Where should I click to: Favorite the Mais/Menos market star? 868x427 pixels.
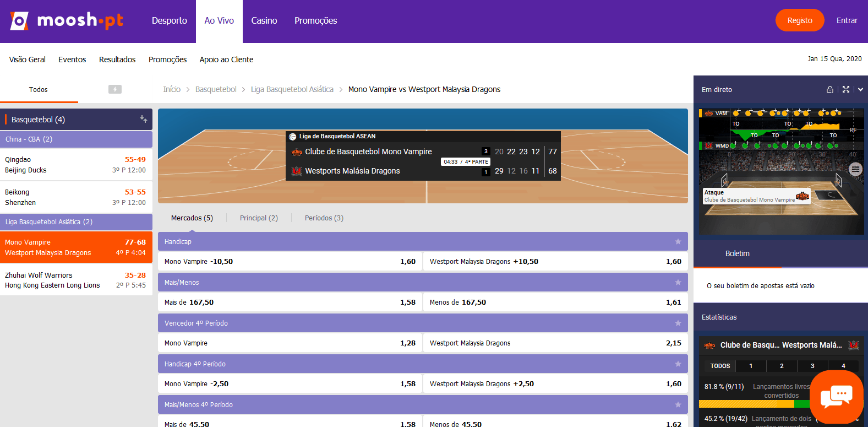[678, 283]
